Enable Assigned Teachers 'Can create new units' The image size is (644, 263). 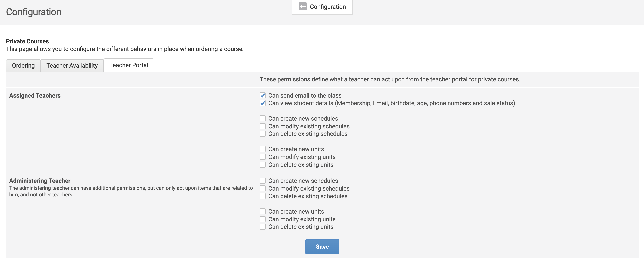coord(262,149)
